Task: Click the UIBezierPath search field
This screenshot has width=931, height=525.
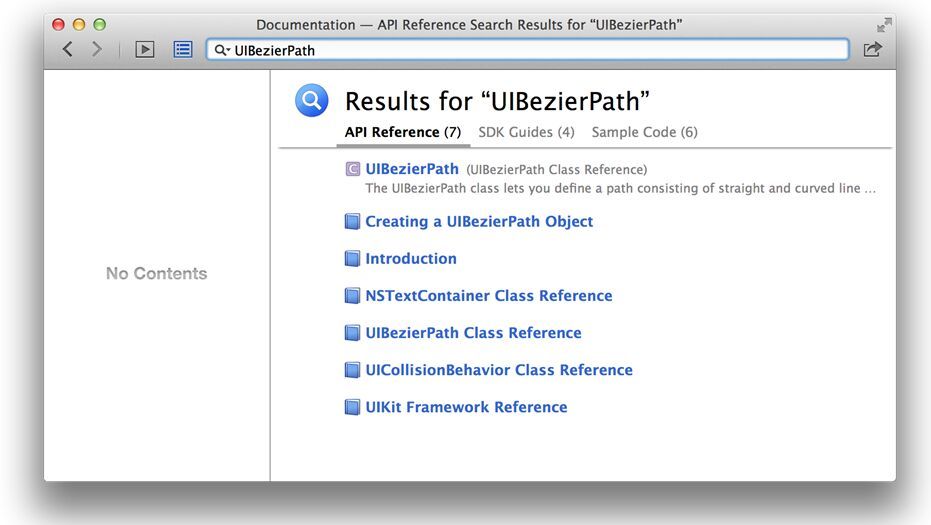Action: (527, 50)
